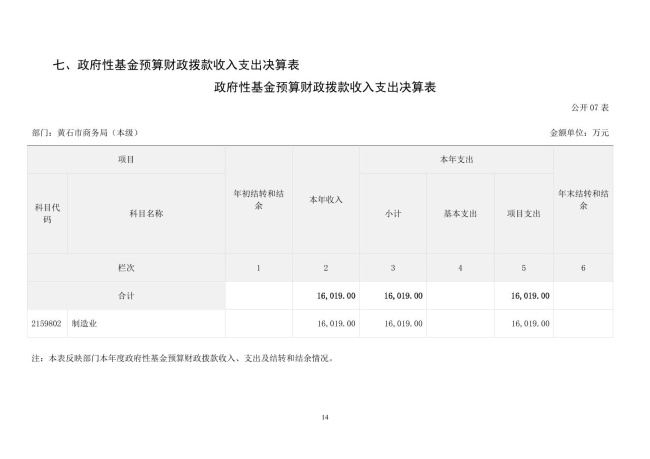Select the 金额单位：万元 label
Screen dimensions: 650x459
pyautogui.click(x=579, y=133)
